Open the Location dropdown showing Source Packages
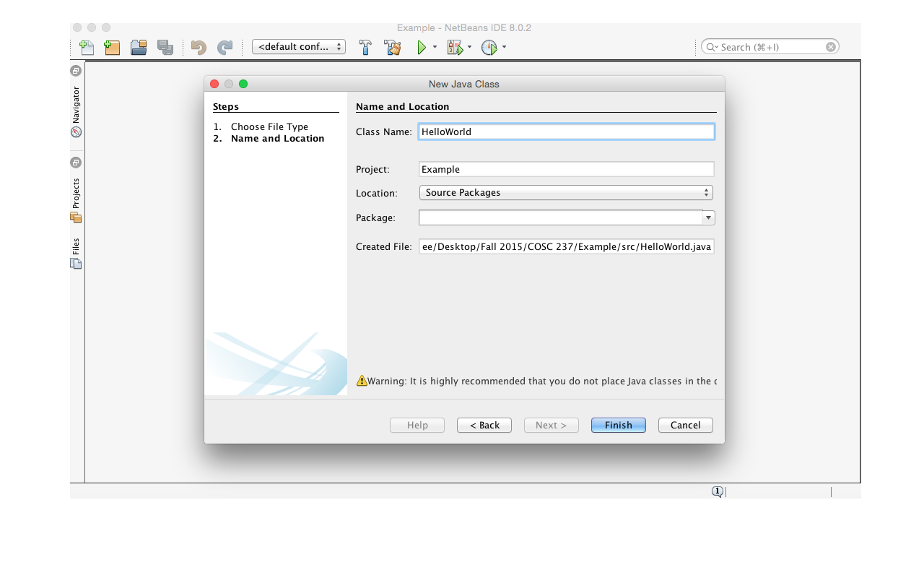Screen dimensions: 924x578 tap(565, 192)
